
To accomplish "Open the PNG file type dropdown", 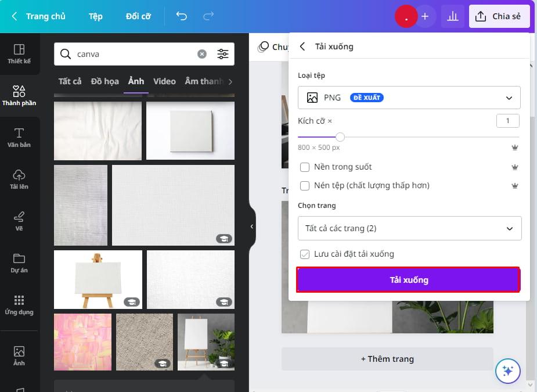I will pos(409,97).
